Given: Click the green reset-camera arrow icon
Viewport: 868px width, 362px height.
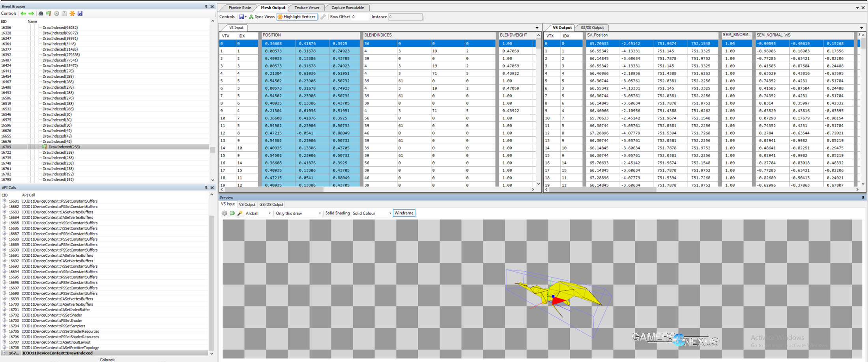Looking at the screenshot, I should (x=232, y=213).
